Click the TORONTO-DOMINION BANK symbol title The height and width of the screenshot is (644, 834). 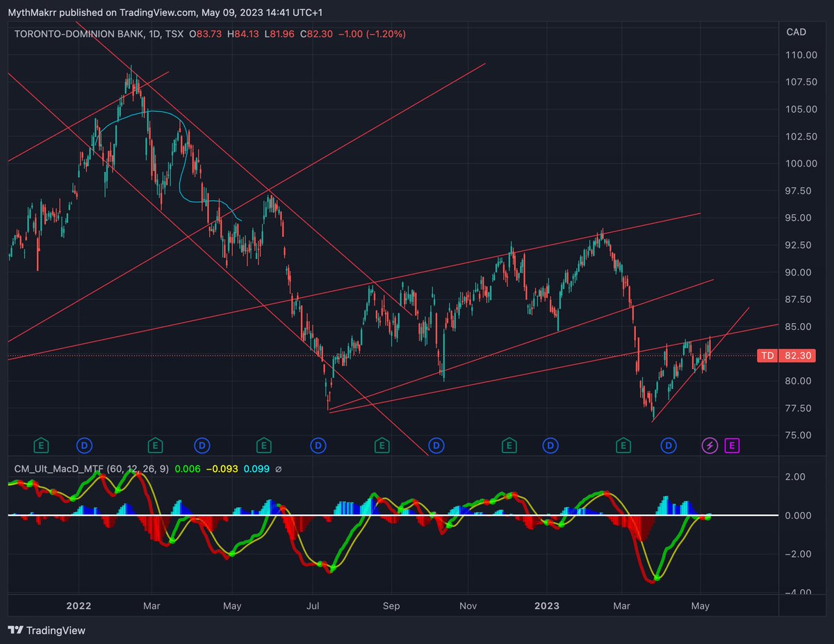[x=79, y=34]
